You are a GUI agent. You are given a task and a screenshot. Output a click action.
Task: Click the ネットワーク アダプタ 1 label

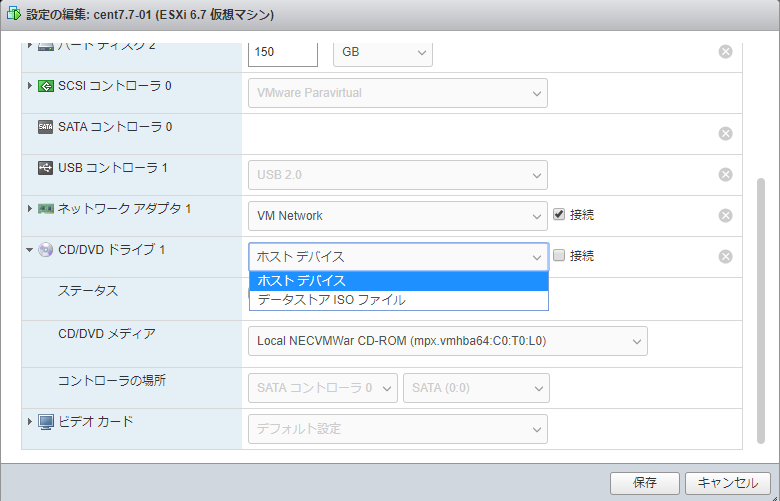click(124, 209)
